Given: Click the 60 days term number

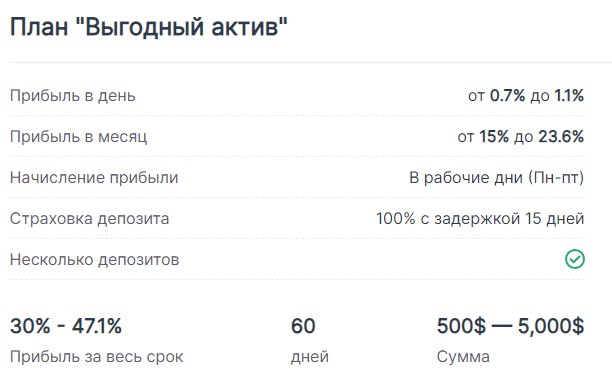Looking at the screenshot, I should 303,326.
